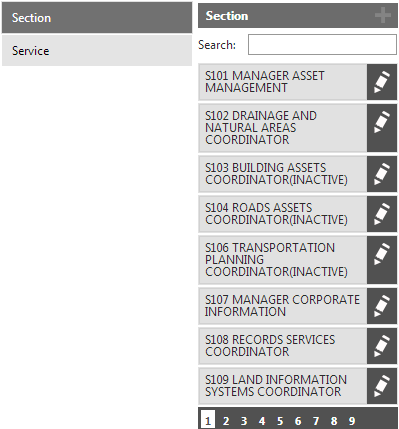Image resolution: width=399 pixels, height=429 pixels.
Task: Select the Service item in left panel
Action: click(x=97, y=51)
